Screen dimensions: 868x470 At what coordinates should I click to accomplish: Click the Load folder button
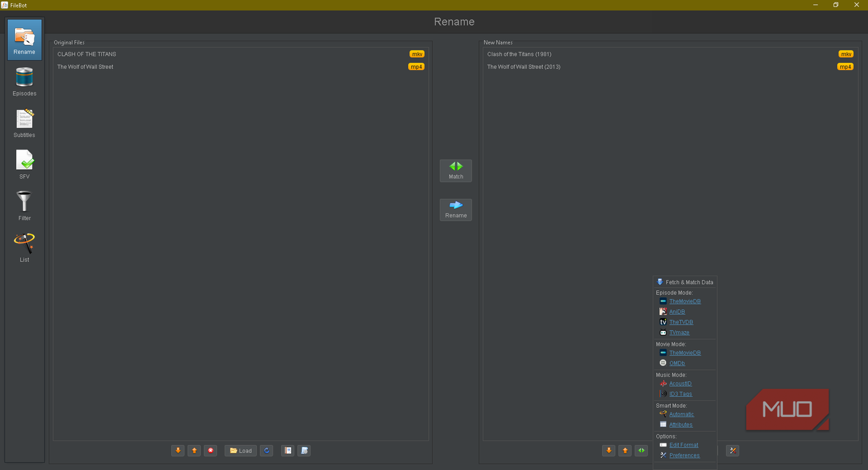(x=241, y=451)
